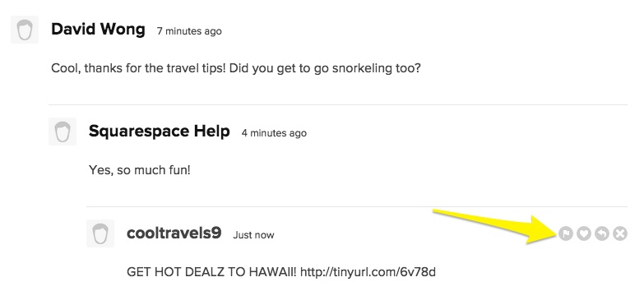Click the '4 minutes ago' timestamp
This screenshot has width=644, height=305.
click(x=274, y=133)
